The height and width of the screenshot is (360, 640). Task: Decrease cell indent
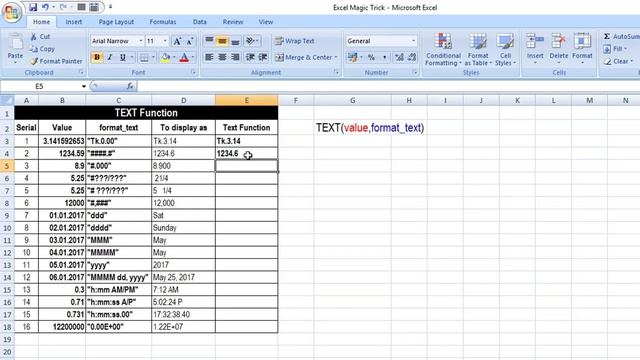[x=250, y=58]
